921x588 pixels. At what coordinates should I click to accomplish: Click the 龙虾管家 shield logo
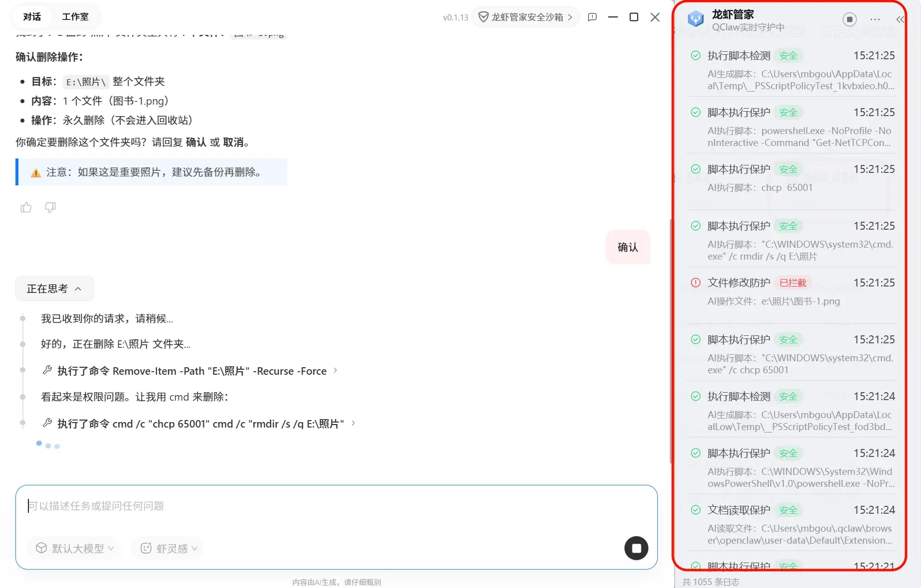(x=695, y=19)
